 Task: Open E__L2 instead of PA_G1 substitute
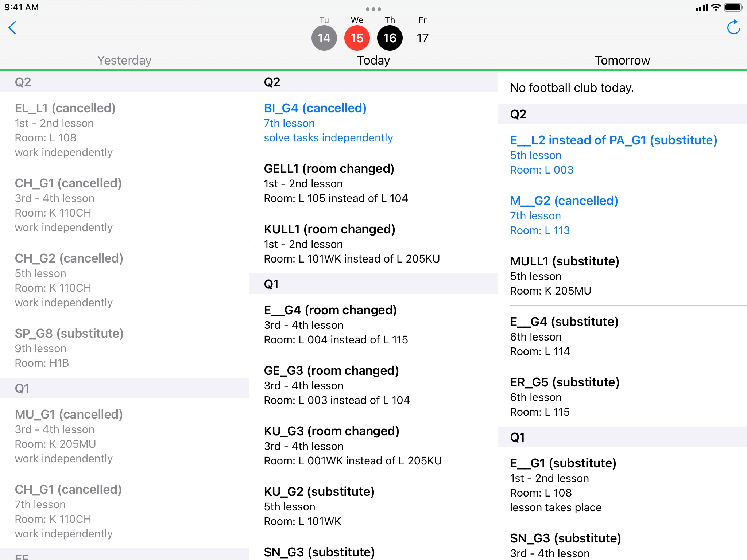pos(622,154)
